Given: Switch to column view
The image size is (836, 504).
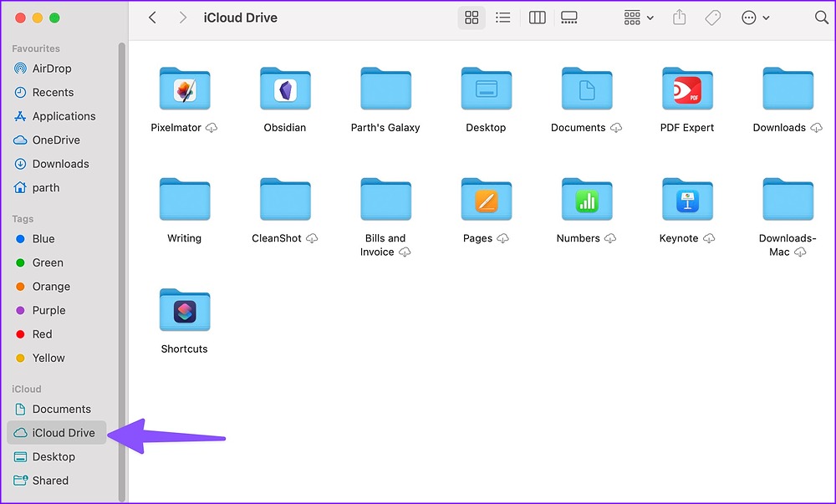Looking at the screenshot, I should (538, 18).
